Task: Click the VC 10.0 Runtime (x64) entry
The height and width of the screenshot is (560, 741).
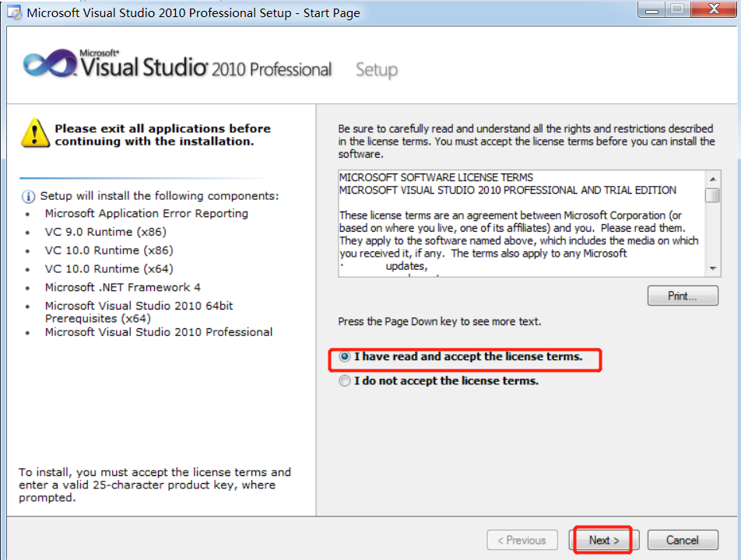Action: [108, 268]
